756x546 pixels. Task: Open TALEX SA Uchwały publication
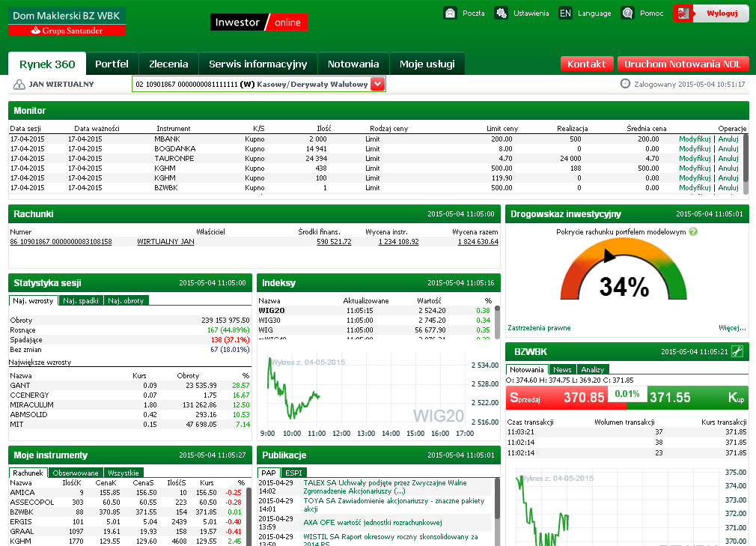[385, 487]
